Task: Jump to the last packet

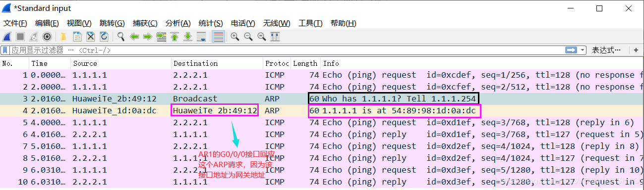Action: click(x=188, y=37)
